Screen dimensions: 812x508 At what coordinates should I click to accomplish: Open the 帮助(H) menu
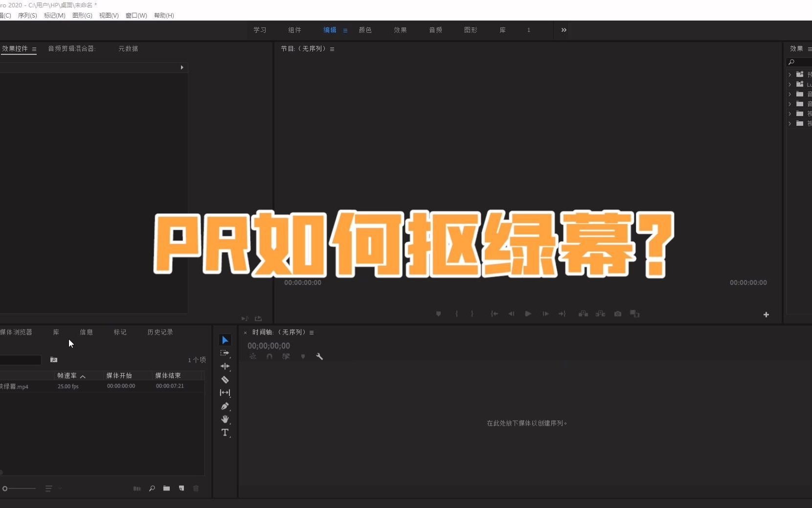click(x=164, y=16)
